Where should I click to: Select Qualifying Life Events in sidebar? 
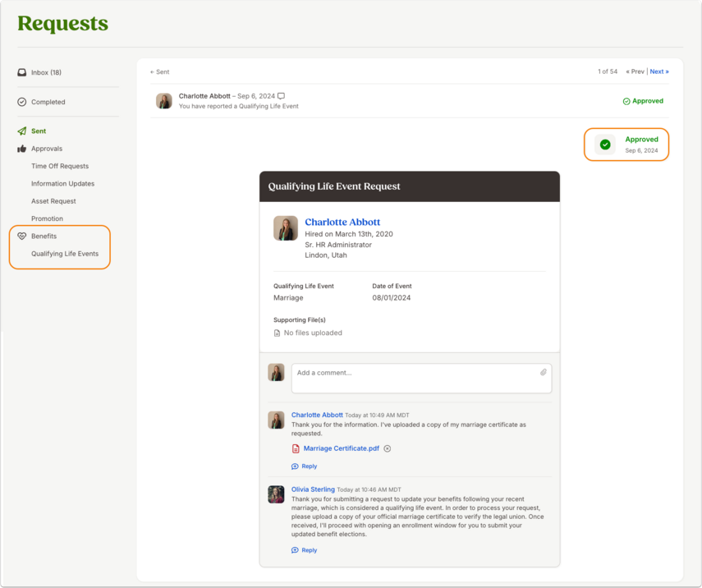tap(65, 254)
